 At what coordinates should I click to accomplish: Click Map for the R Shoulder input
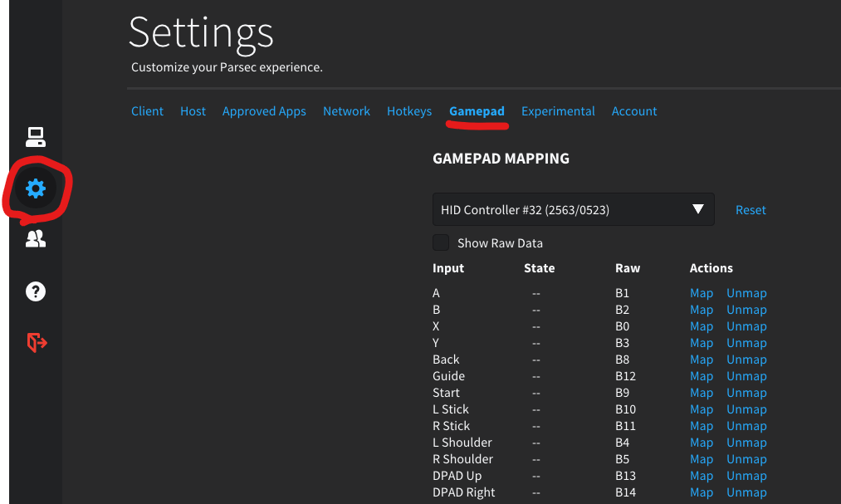[x=701, y=459]
